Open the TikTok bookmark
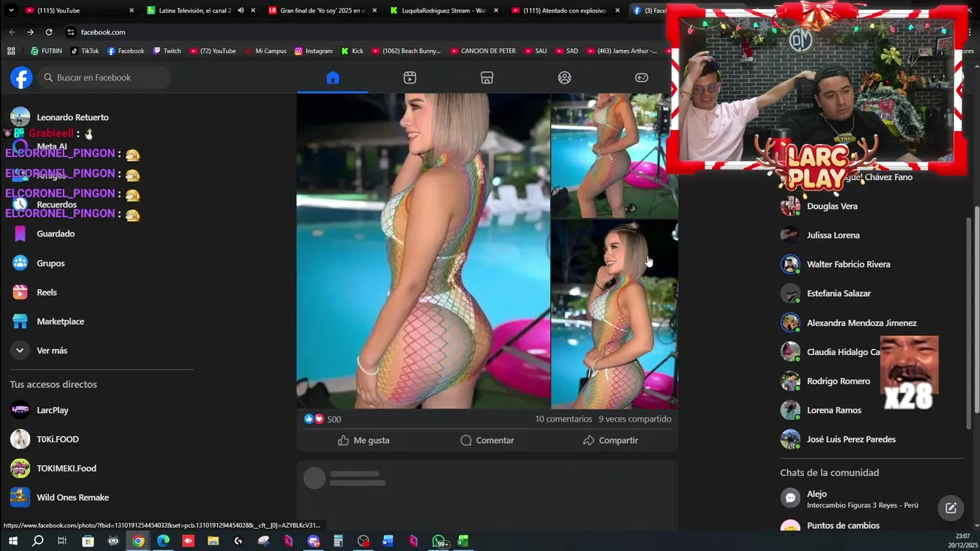This screenshot has height=551, width=980. [84, 51]
